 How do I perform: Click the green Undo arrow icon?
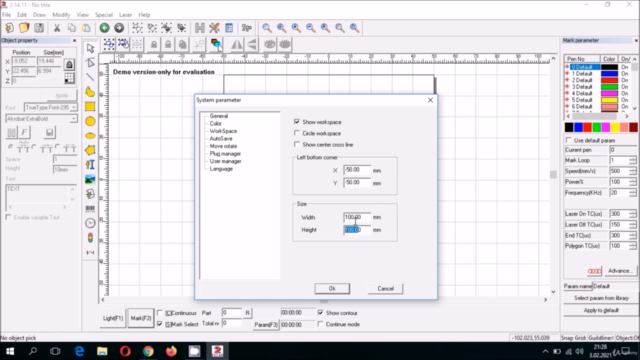[x=104, y=28]
